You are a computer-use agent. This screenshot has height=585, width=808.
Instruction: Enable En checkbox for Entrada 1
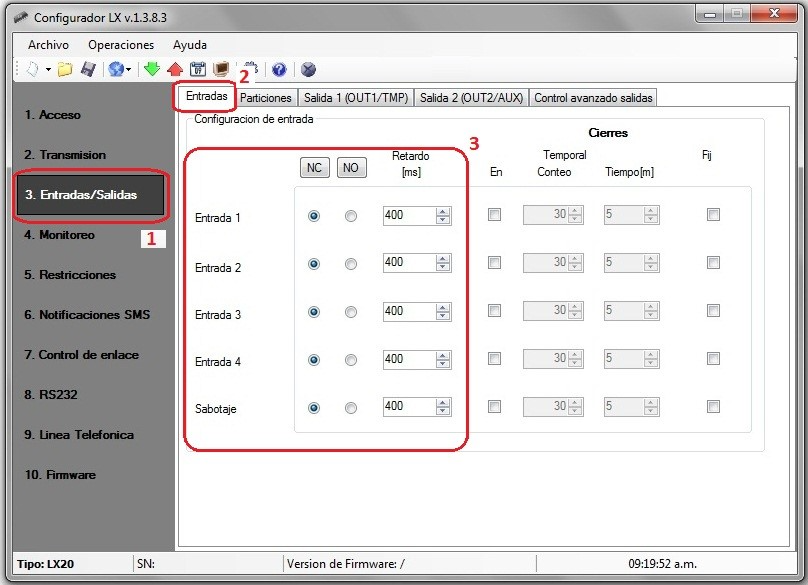pyautogui.click(x=494, y=214)
